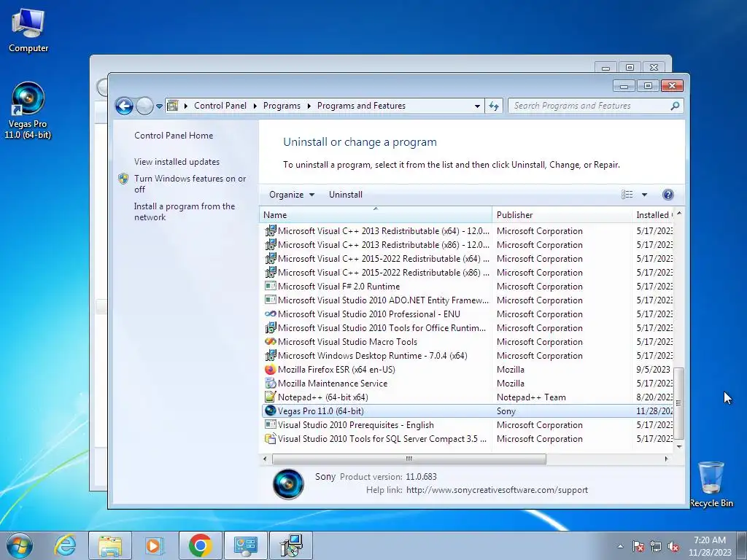747x560 pixels.
Task: Open the Windows Start button
Action: [x=20, y=545]
